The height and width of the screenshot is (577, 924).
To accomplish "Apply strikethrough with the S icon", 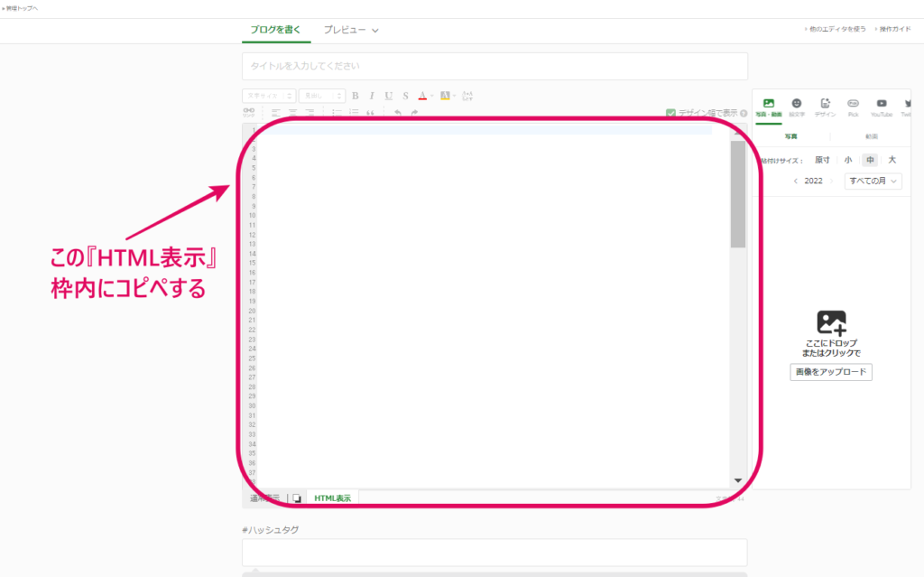I will point(405,96).
